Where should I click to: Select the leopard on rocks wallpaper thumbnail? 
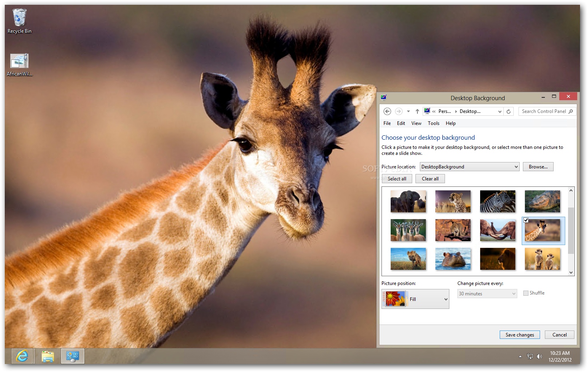[453, 230]
